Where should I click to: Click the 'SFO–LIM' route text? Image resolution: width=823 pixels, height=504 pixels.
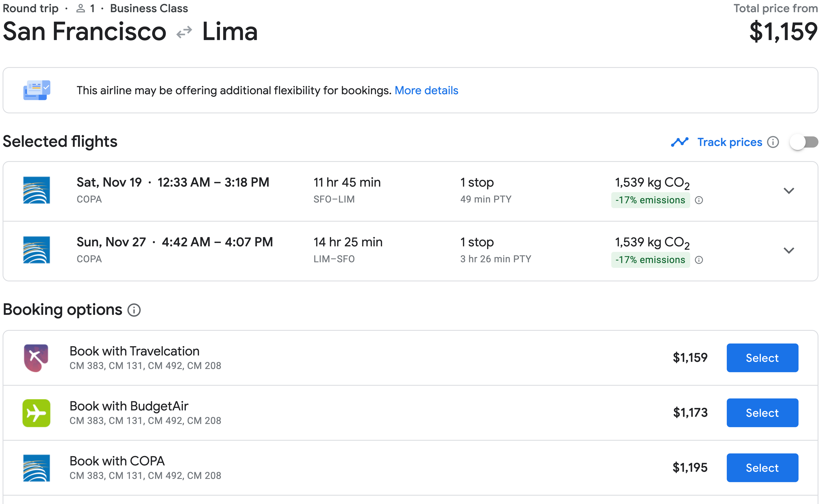pyautogui.click(x=334, y=199)
